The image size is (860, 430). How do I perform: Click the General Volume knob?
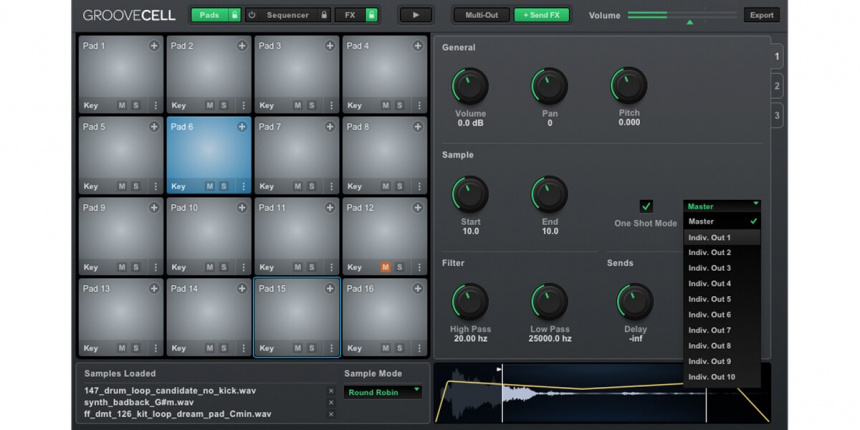click(470, 86)
